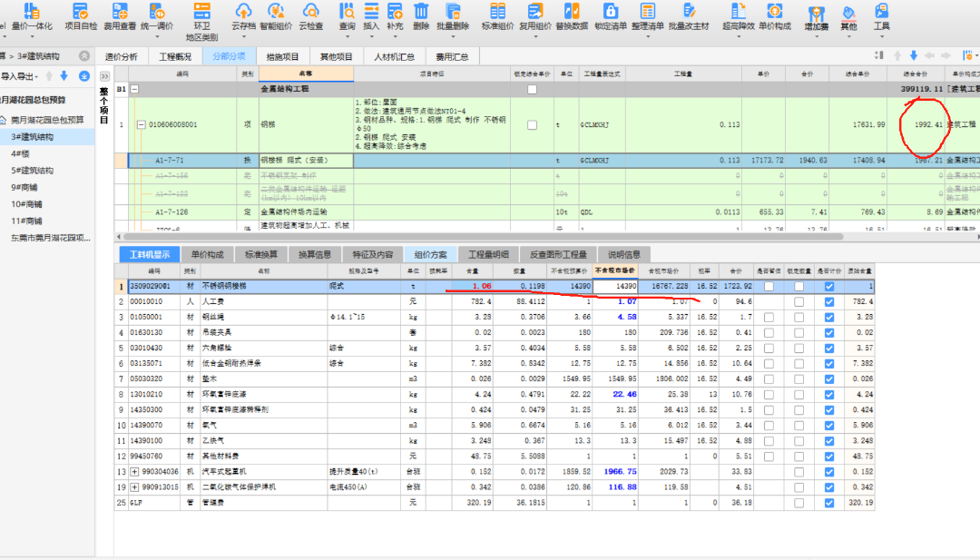The width and height of the screenshot is (980, 560).
Task: Expand row 990304036 汽车式起重机
Action: pos(134,472)
